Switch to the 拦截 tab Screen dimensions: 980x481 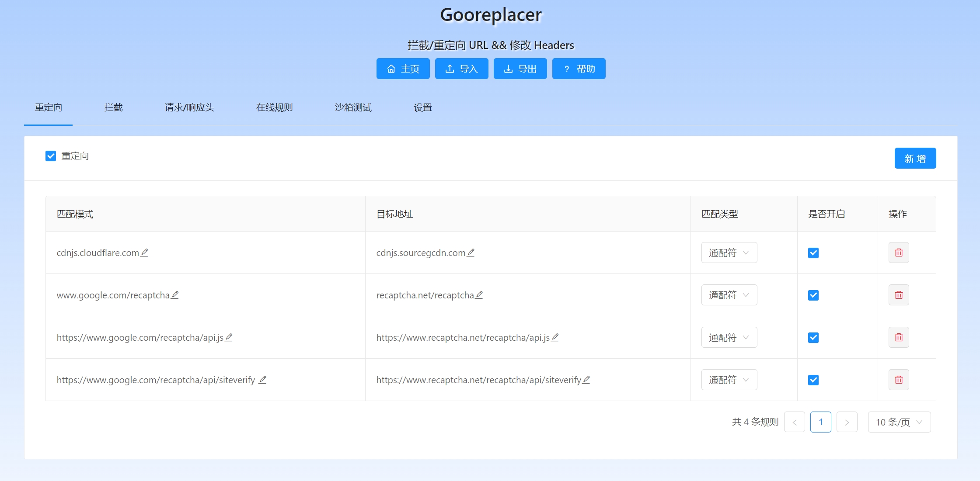tap(113, 107)
